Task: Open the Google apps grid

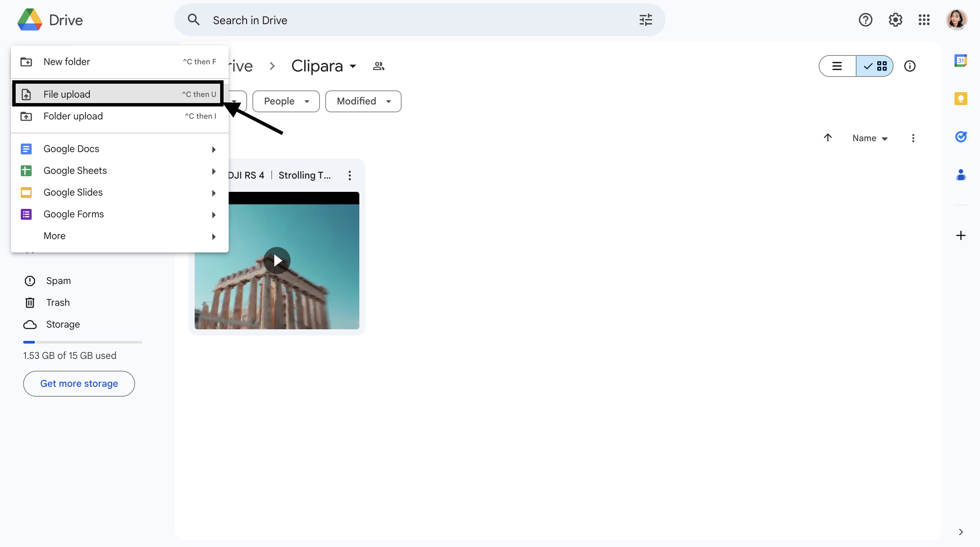Action: [x=924, y=20]
